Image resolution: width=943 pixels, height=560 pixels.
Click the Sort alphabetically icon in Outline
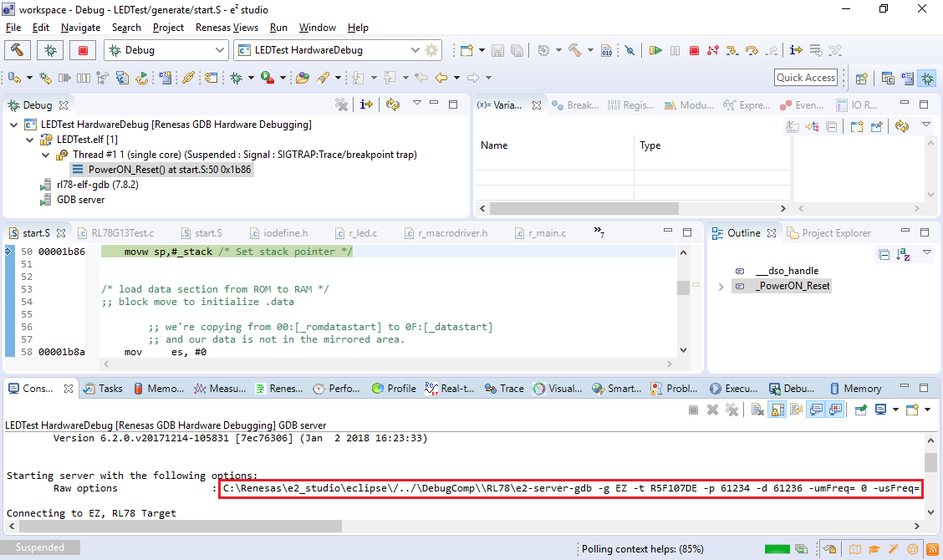[x=903, y=254]
